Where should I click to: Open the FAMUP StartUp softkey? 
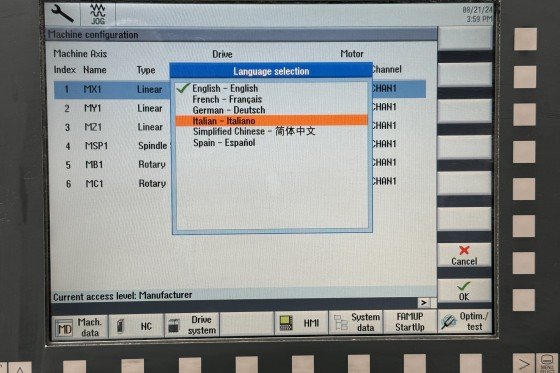pyautogui.click(x=410, y=322)
